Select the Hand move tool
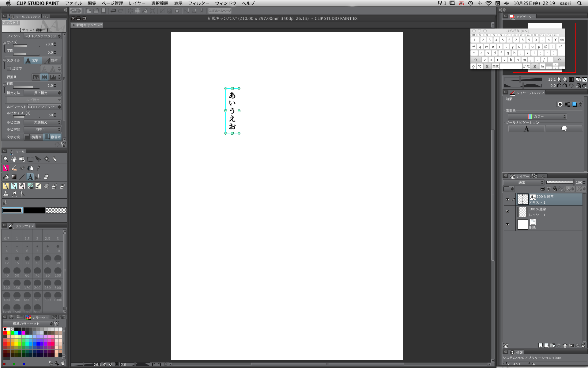Viewport: 588px width, 368px height. pyautogui.click(x=14, y=159)
